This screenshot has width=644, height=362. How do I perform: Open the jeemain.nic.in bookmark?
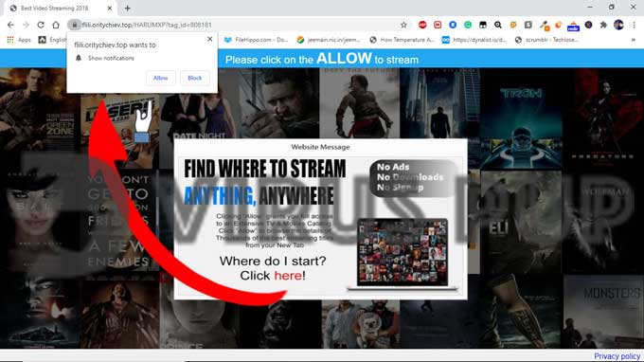point(329,40)
